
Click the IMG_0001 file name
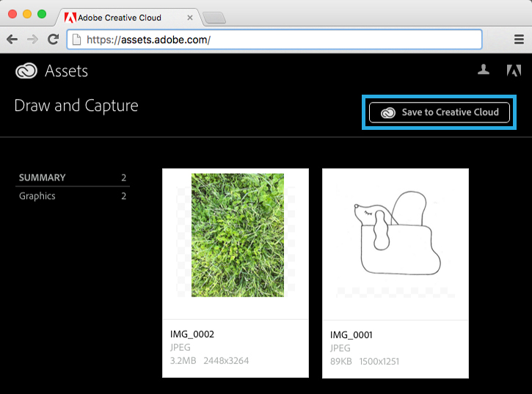351,335
